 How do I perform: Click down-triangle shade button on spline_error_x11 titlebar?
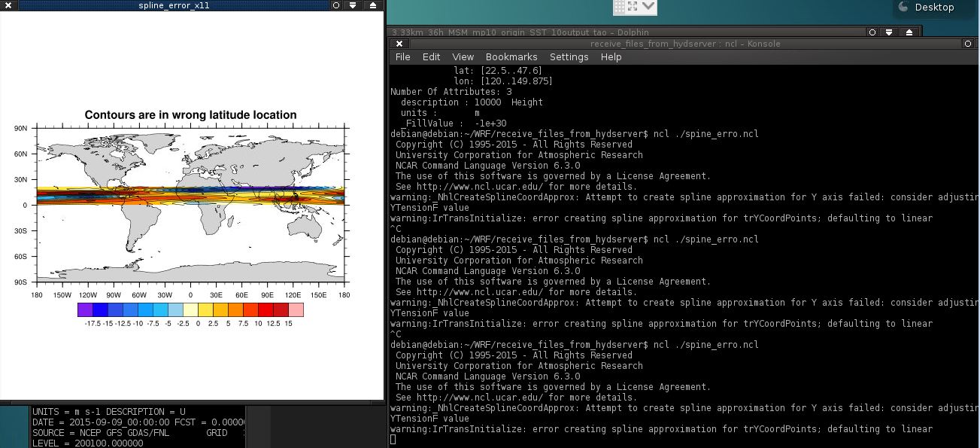(353, 5)
